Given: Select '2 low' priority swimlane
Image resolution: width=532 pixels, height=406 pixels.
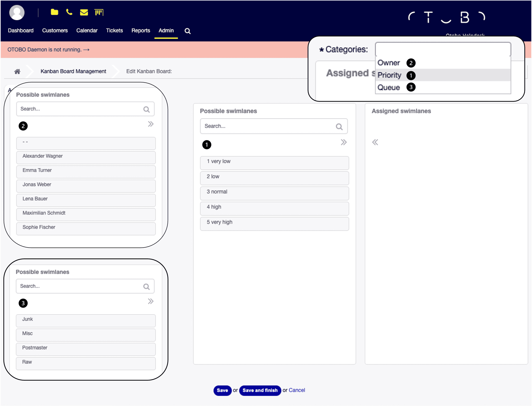Looking at the screenshot, I should pyautogui.click(x=274, y=178).
